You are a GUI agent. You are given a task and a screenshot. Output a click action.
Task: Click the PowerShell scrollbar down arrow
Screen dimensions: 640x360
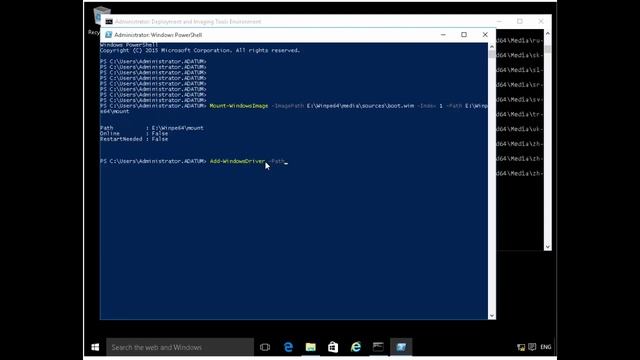click(x=492, y=316)
